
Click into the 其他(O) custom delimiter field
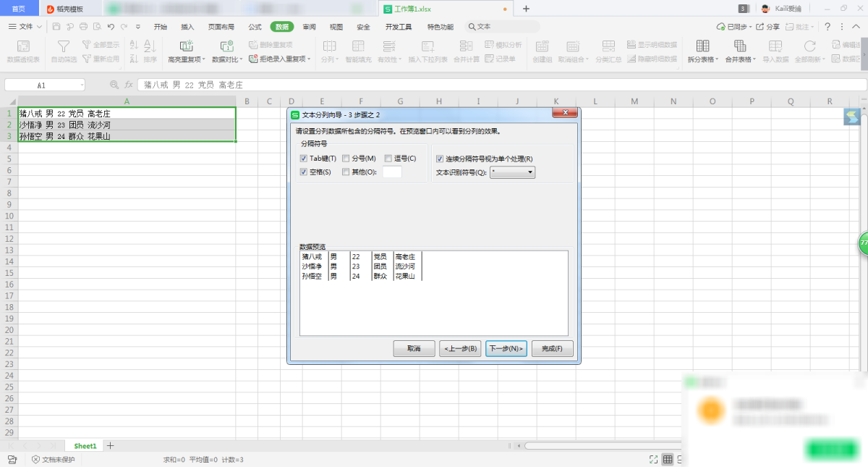tap(392, 172)
